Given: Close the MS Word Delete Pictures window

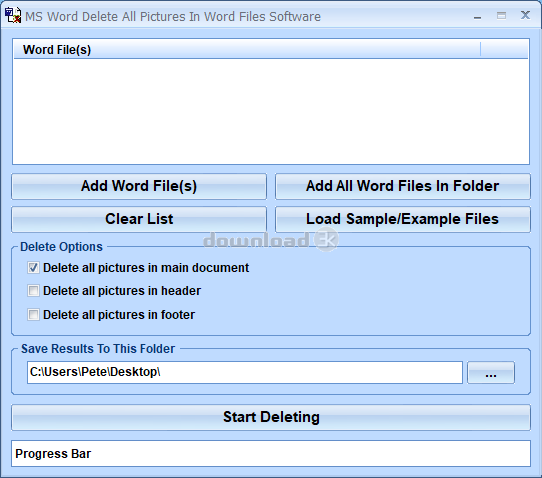Looking at the screenshot, I should (525, 15).
